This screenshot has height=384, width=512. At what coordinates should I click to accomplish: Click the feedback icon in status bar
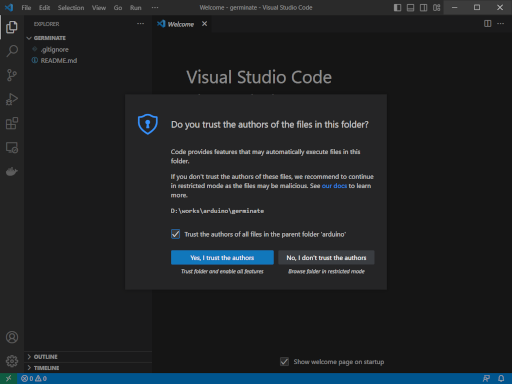point(486,378)
